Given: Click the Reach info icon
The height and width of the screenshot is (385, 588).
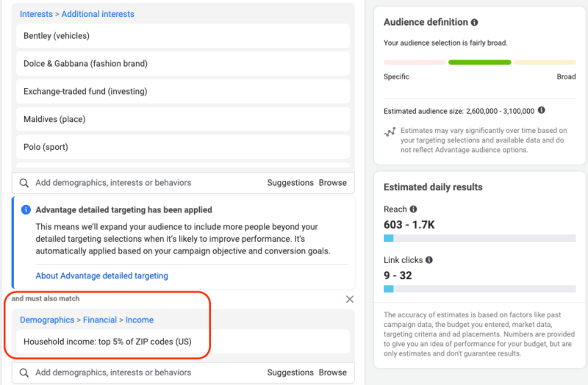Looking at the screenshot, I should click(413, 209).
